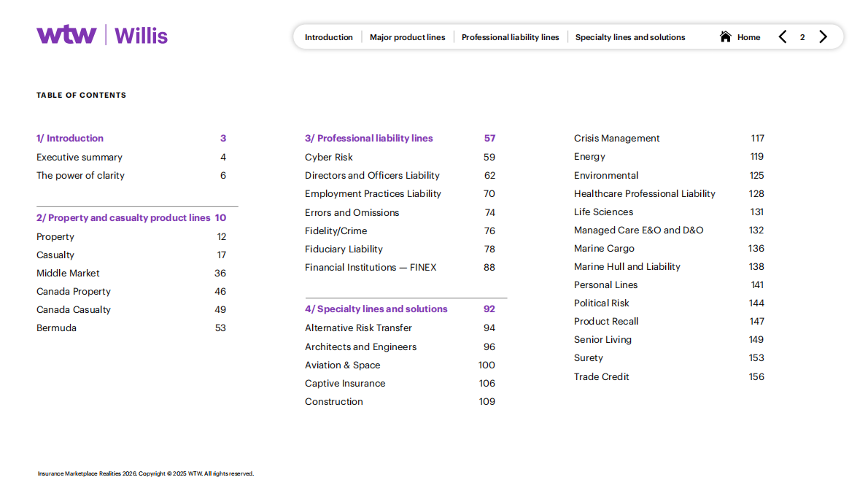
Task: Click the page number 2 indicator
Action: (802, 37)
